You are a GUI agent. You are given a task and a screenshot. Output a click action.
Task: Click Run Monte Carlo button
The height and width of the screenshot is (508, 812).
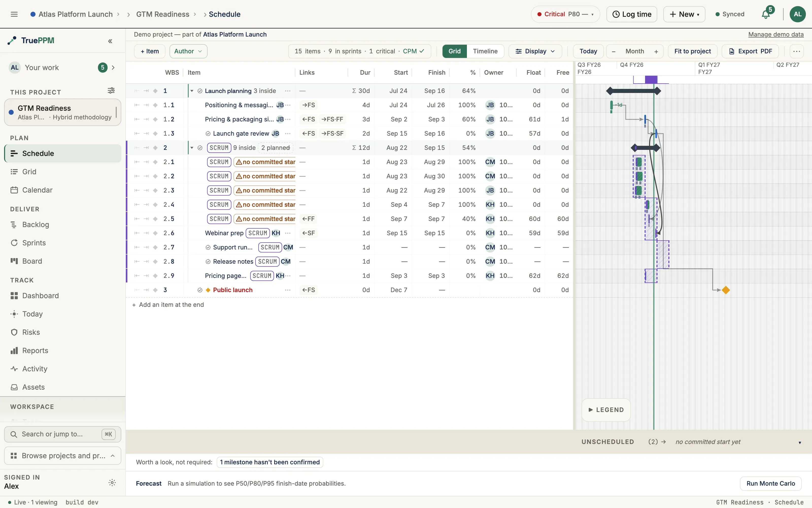tap(771, 483)
